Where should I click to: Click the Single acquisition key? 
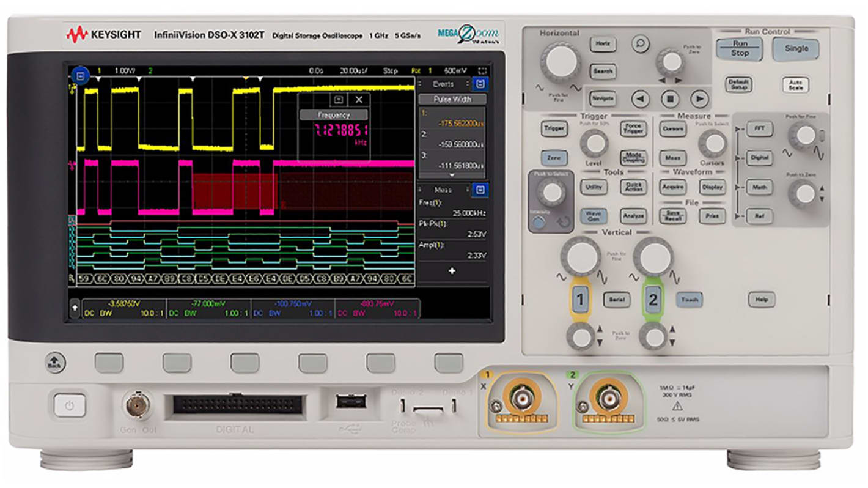coord(796,49)
